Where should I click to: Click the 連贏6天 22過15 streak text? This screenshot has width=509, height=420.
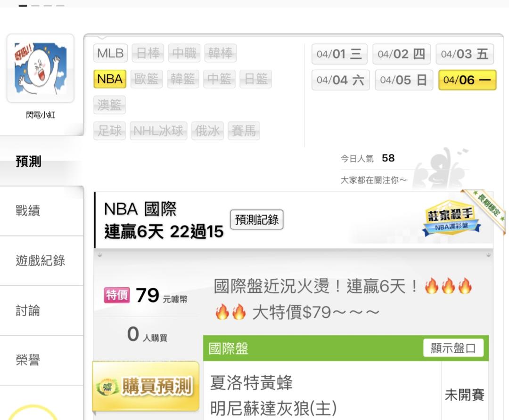tap(164, 232)
